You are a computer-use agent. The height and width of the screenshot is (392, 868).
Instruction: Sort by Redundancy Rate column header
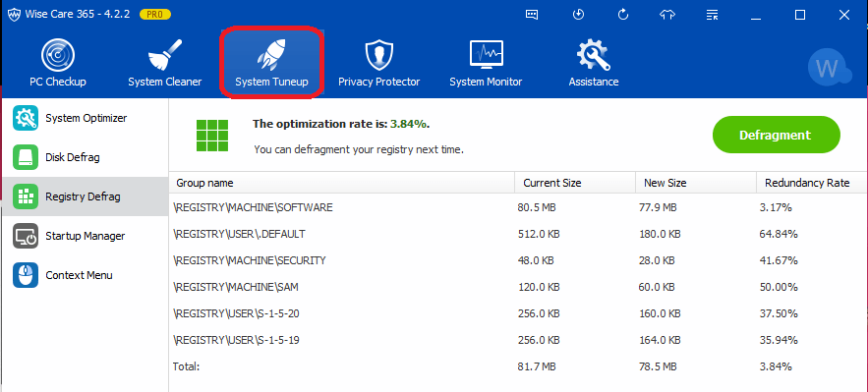812,183
